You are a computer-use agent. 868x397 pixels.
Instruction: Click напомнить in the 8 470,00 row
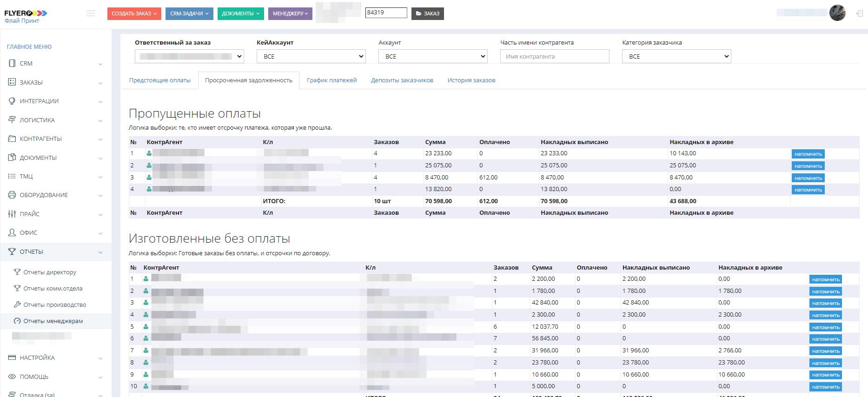[808, 178]
